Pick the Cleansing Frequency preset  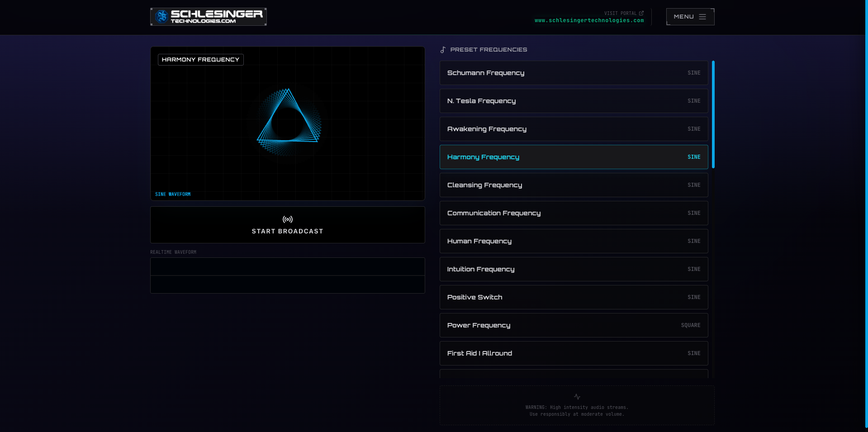[x=574, y=185]
